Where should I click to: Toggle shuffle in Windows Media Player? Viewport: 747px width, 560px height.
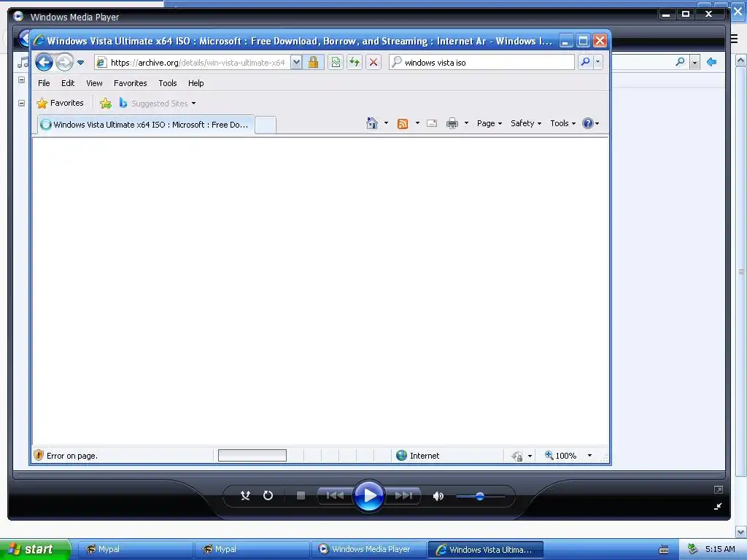pyautogui.click(x=245, y=496)
